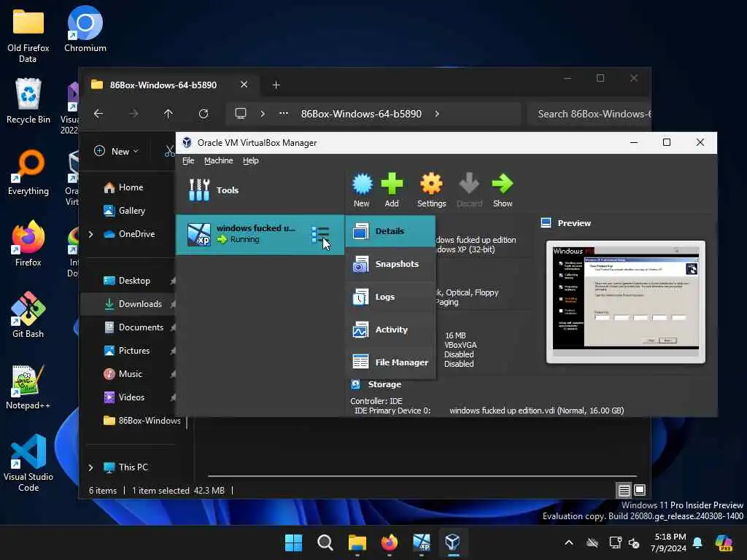
Task: Click the ellipsis in Explorer address bar
Action: (284, 113)
